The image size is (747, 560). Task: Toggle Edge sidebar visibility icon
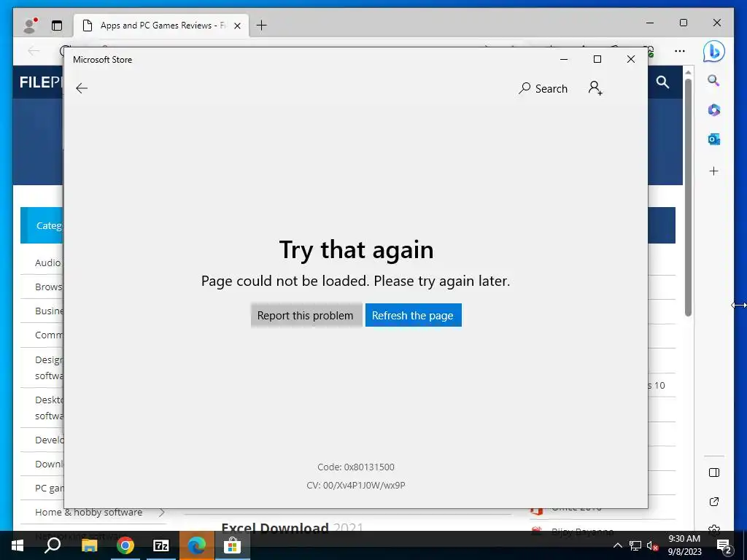(x=713, y=472)
